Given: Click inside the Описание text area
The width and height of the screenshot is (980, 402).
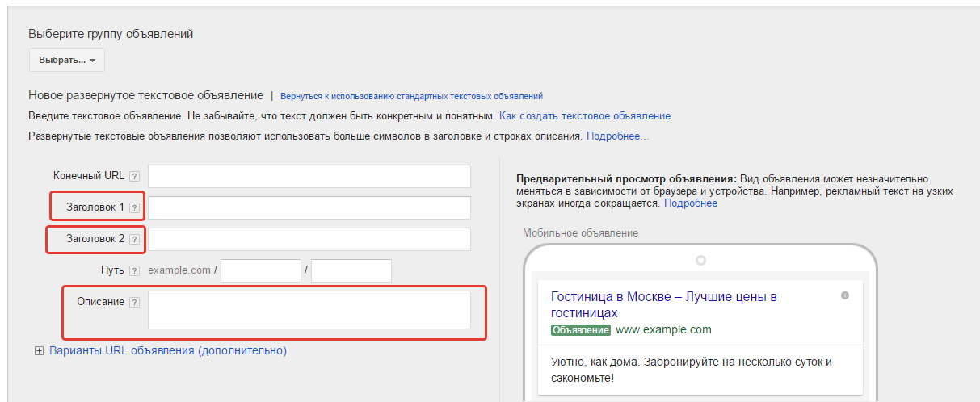Looking at the screenshot, I should click(309, 310).
